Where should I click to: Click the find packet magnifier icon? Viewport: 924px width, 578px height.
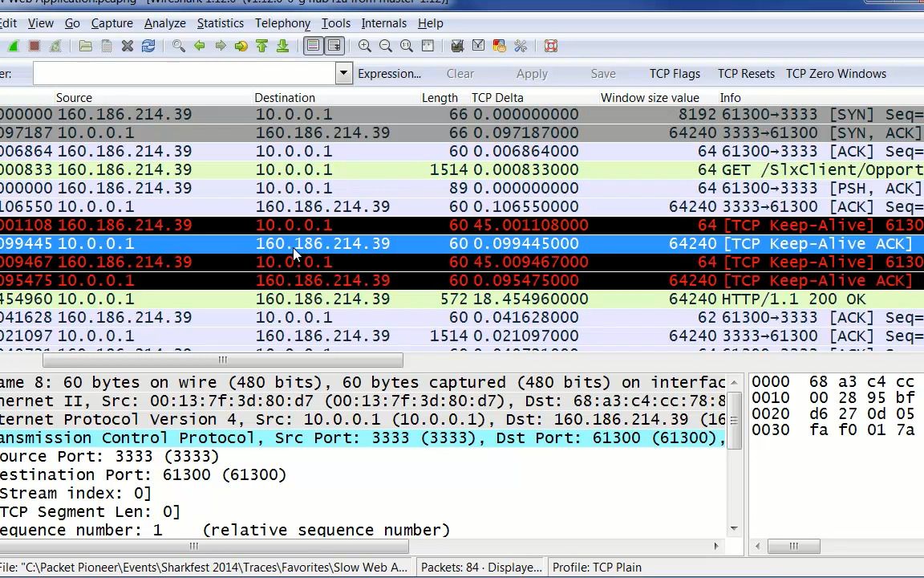(x=178, y=46)
